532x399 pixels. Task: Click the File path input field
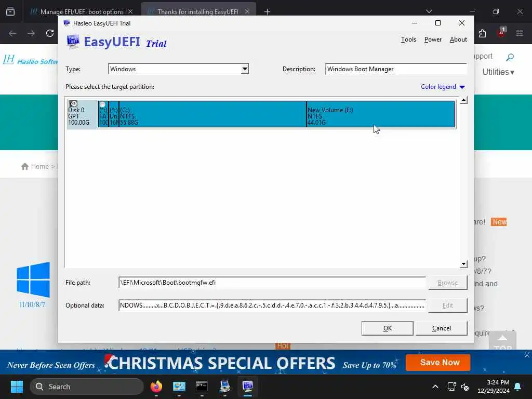tap(272, 283)
